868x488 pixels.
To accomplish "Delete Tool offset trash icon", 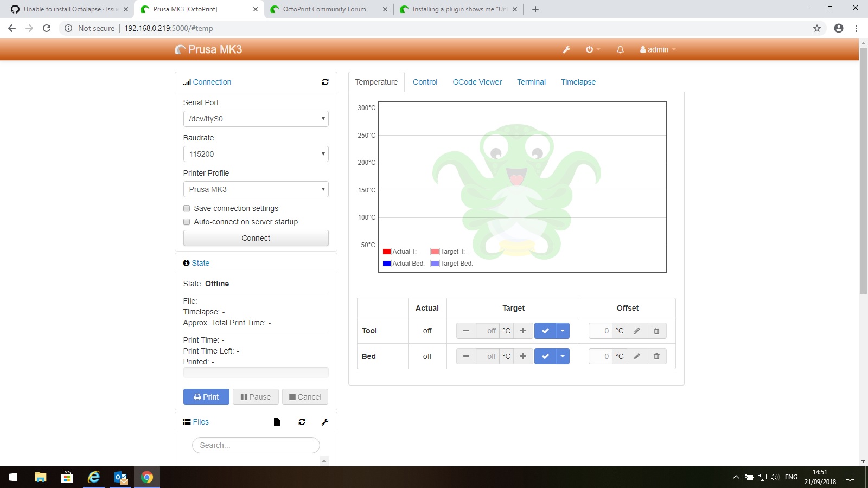I will tap(656, 331).
